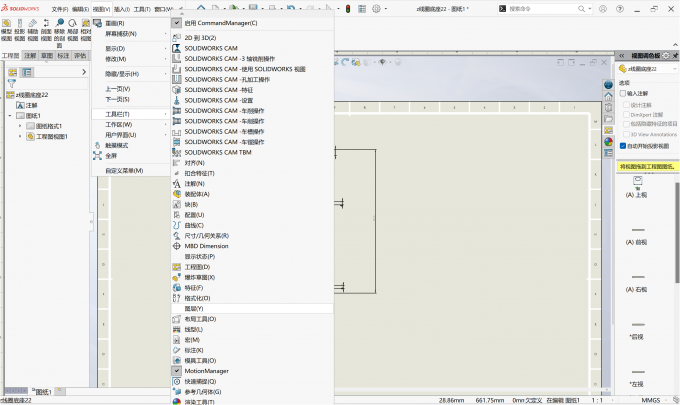Show the 参考几何体(G) toolbar

click(x=252, y=392)
